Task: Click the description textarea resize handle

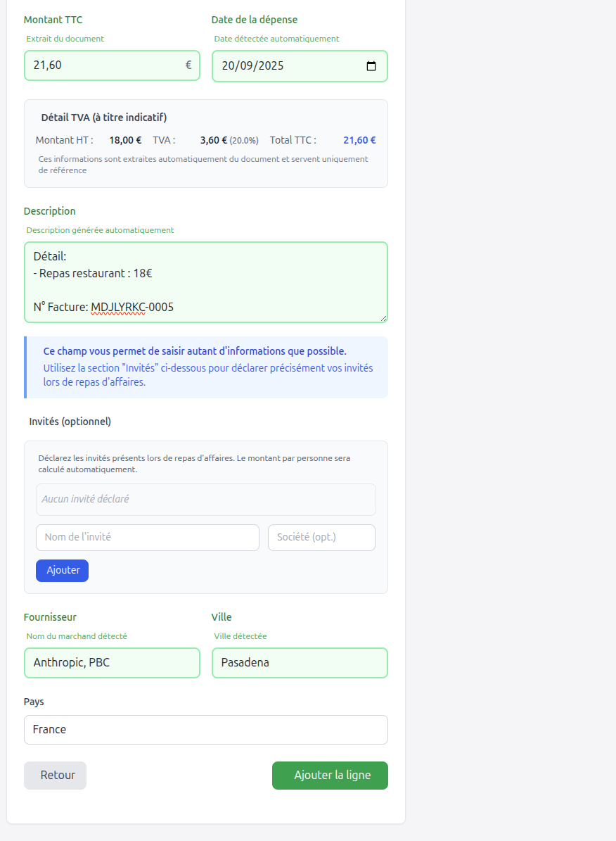Action: pos(384,319)
